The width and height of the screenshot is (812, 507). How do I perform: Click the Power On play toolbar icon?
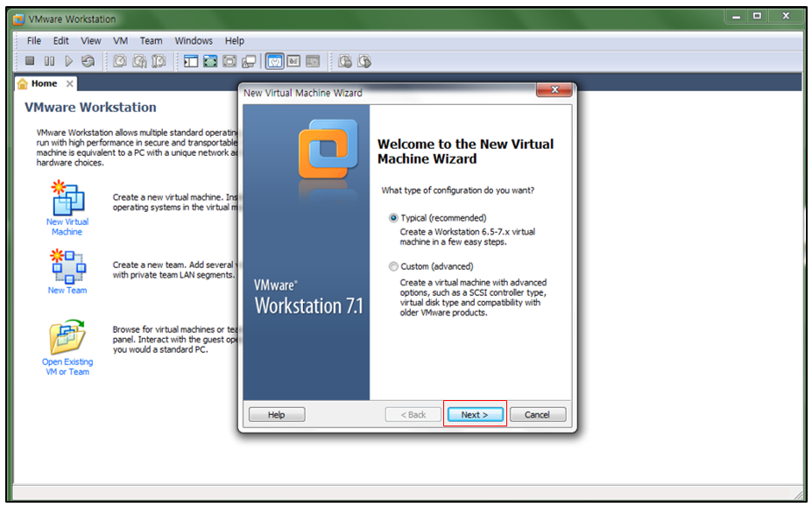(x=68, y=61)
